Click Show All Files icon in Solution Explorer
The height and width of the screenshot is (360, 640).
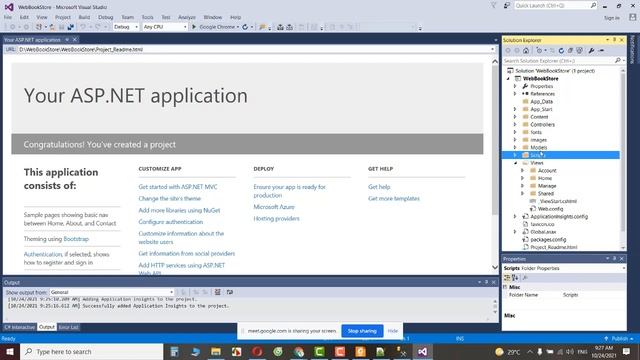pos(579,51)
